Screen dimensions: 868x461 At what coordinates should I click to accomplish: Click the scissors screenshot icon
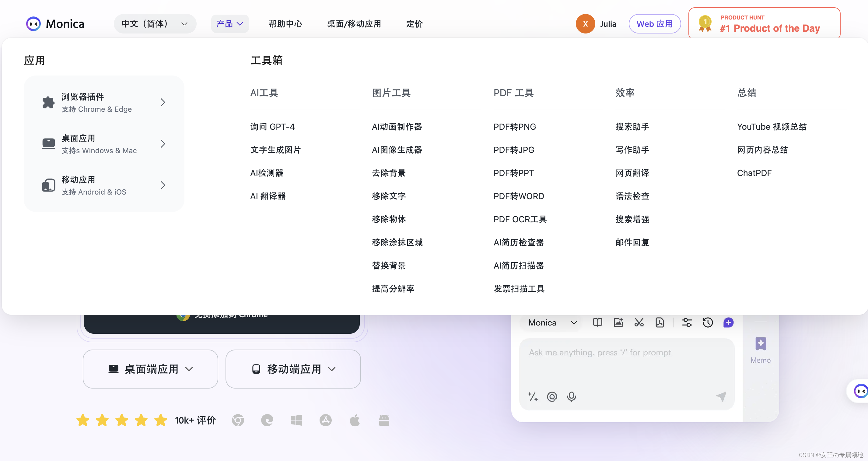[x=639, y=322]
